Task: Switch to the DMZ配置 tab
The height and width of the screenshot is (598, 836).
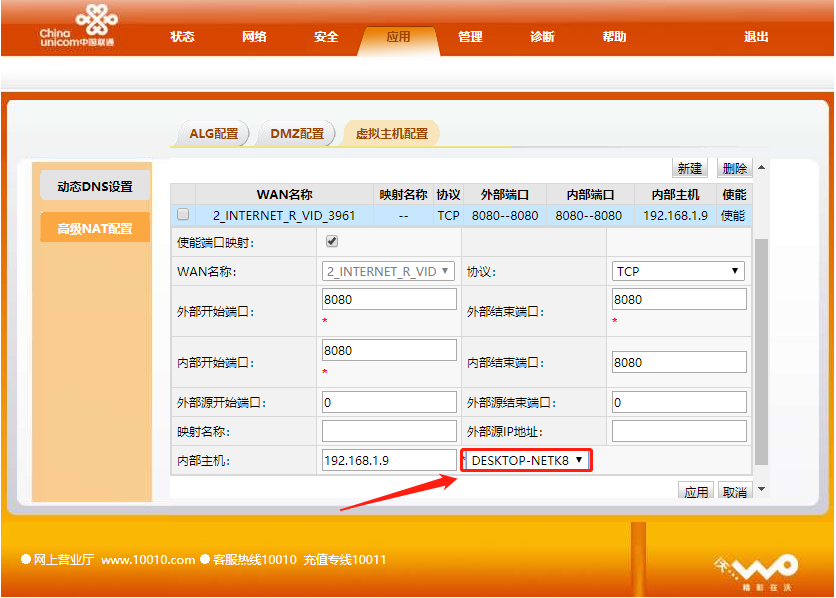Action: (297, 133)
